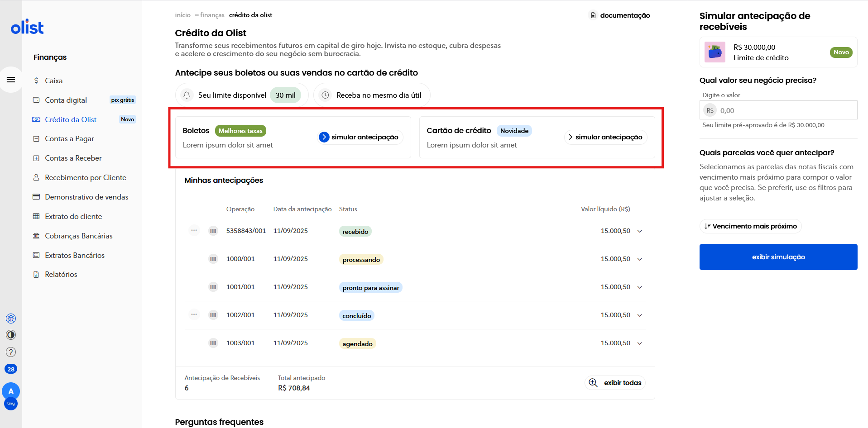This screenshot has height=428, width=868.
Task: Click the Data da antecipação column header
Action: point(302,209)
